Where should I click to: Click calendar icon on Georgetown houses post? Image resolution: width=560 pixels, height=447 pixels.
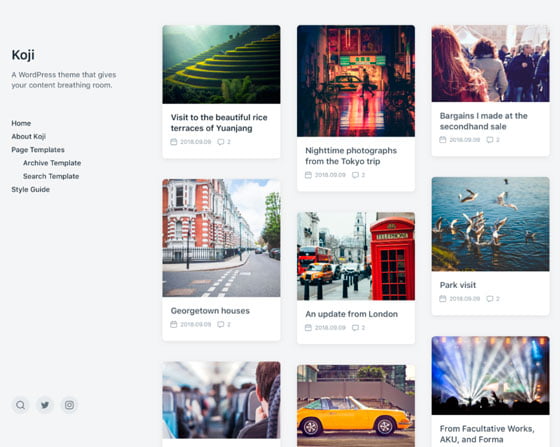(x=174, y=324)
